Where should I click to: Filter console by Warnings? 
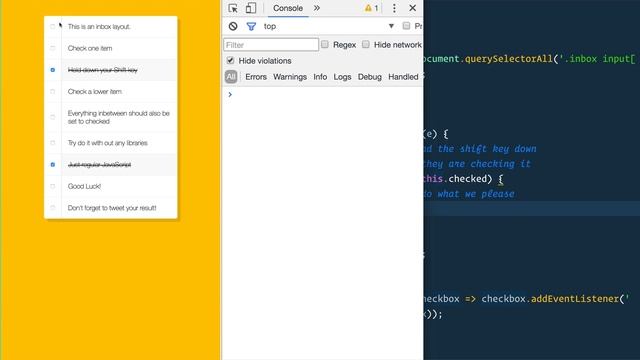[290, 77]
